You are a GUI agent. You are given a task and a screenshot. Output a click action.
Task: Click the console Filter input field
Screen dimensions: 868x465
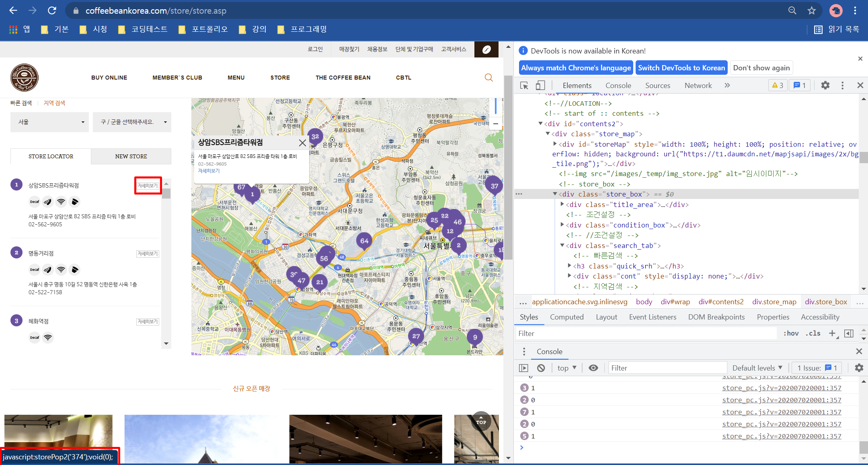pyautogui.click(x=667, y=368)
